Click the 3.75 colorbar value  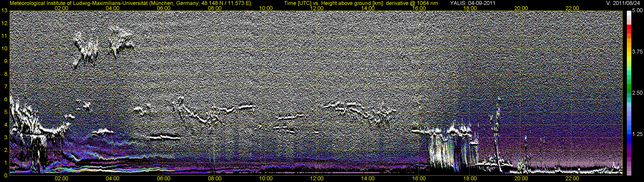637,52
